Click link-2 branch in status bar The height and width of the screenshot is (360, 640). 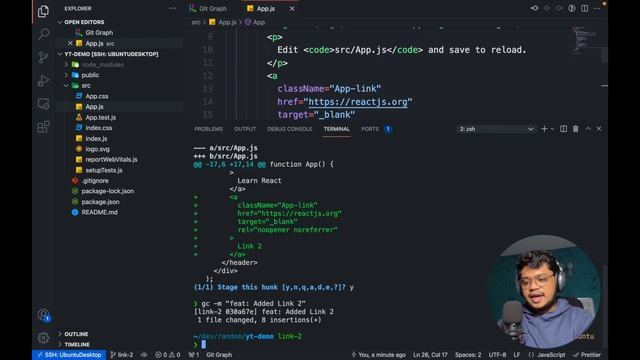122,355
